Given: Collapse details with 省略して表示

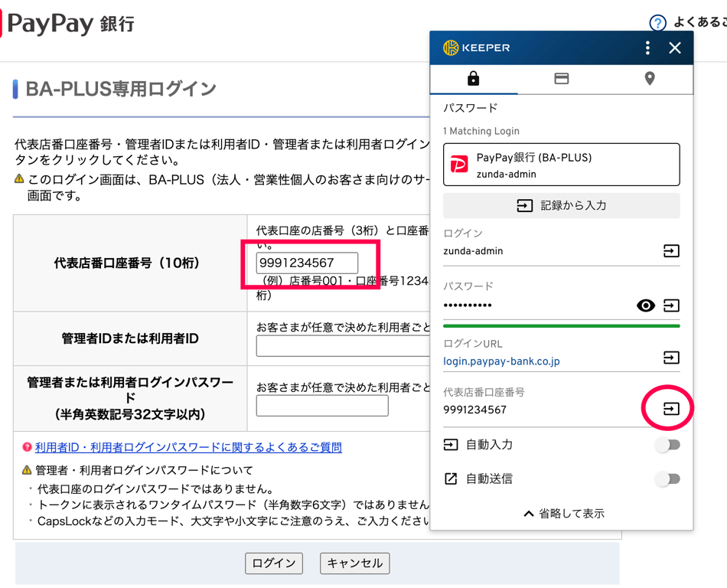Looking at the screenshot, I should click(x=564, y=513).
